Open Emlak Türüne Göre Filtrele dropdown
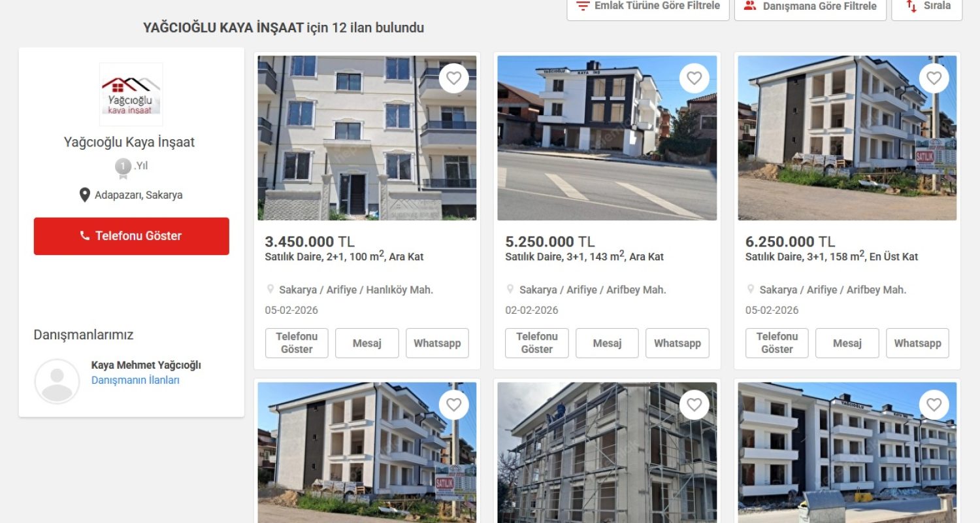This screenshot has height=523, width=980. click(648, 6)
